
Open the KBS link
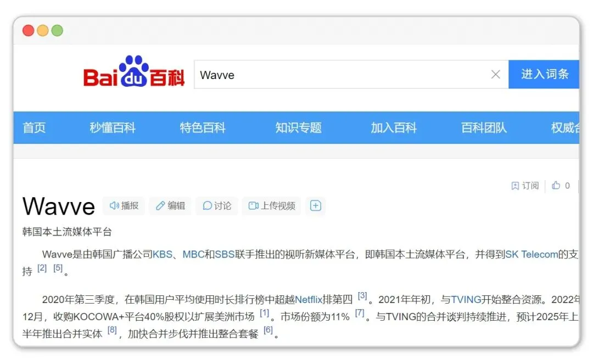(x=163, y=254)
